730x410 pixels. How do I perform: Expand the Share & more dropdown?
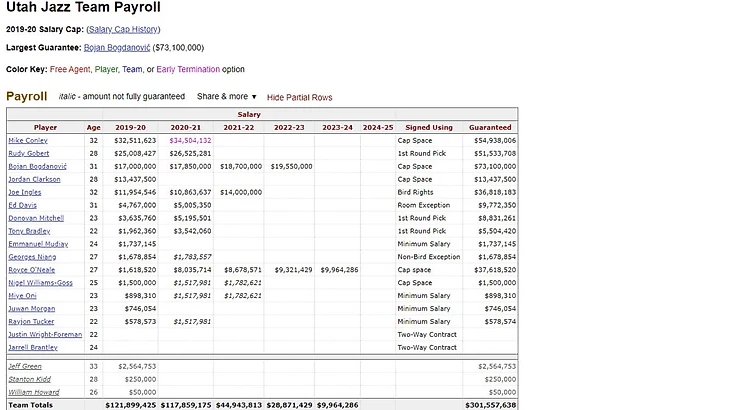point(226,97)
